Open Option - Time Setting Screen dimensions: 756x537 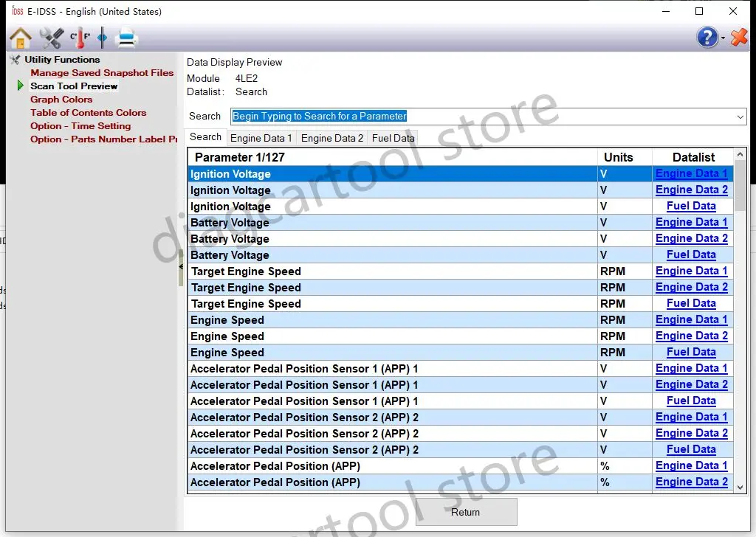tap(80, 125)
